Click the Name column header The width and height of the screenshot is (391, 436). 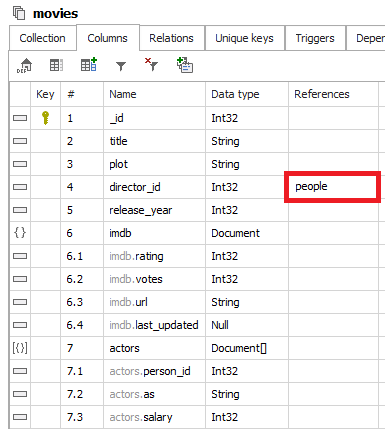point(154,94)
